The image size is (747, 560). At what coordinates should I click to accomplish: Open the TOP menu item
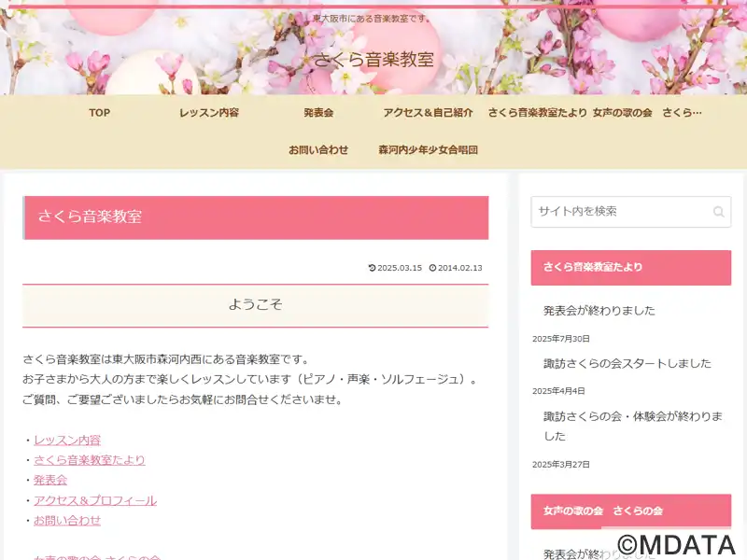coord(100,113)
